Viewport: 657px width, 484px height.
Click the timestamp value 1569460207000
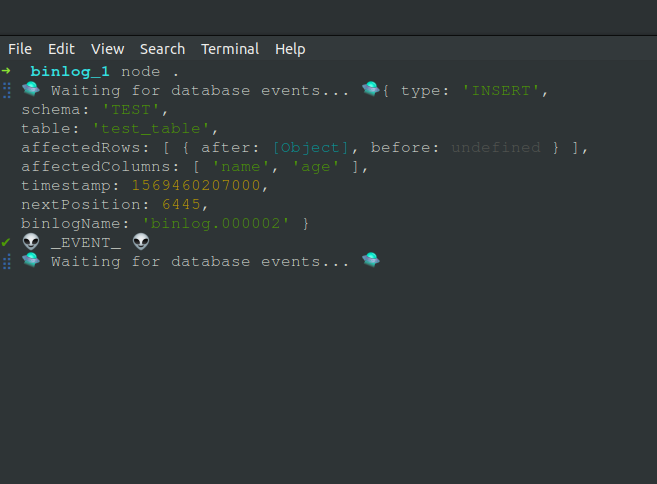tap(196, 185)
